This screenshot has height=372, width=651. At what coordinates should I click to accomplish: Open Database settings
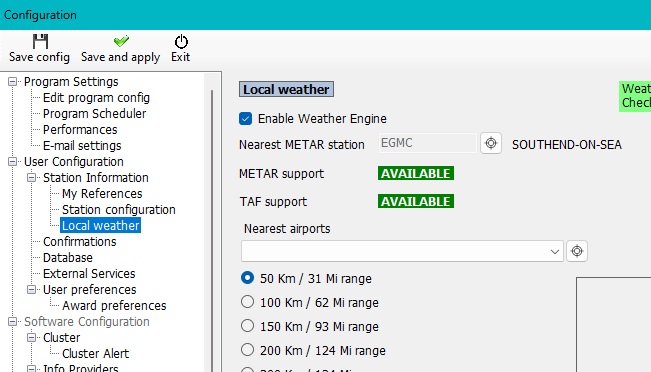click(x=68, y=257)
